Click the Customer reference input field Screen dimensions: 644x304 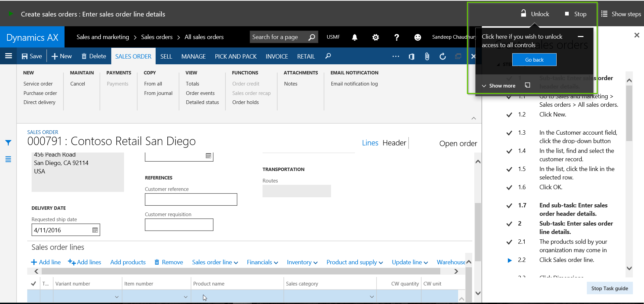tap(191, 199)
